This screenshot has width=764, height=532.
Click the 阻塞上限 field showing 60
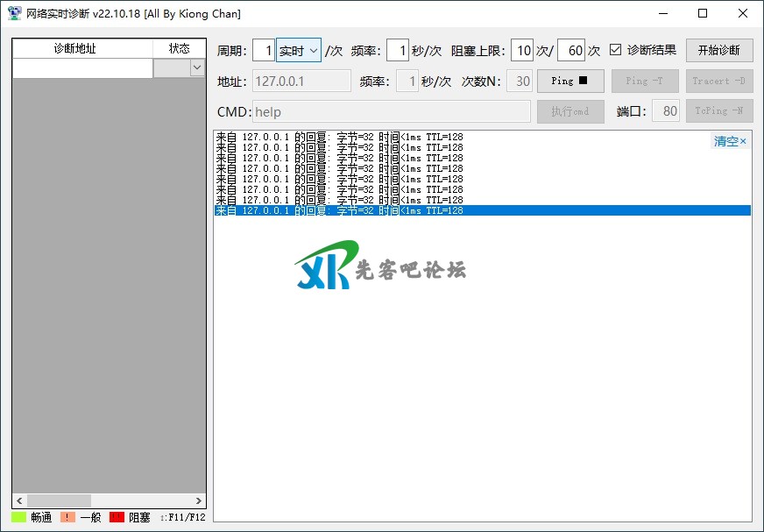click(570, 51)
